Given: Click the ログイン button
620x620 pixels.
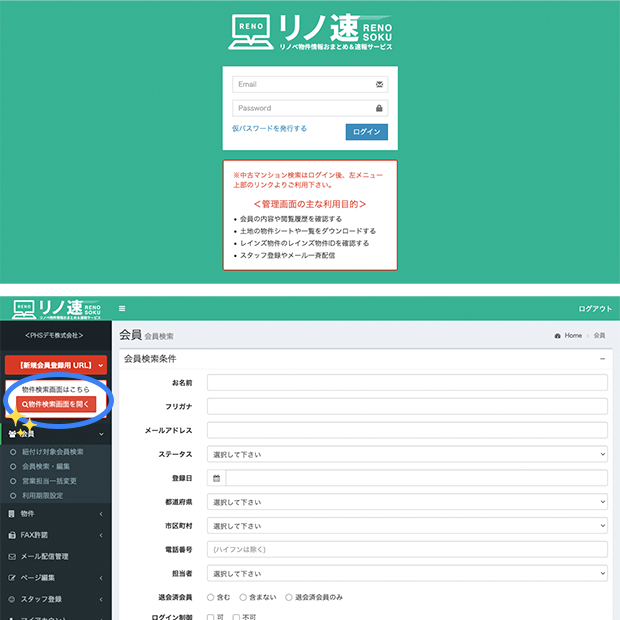Looking at the screenshot, I should pos(367,132).
